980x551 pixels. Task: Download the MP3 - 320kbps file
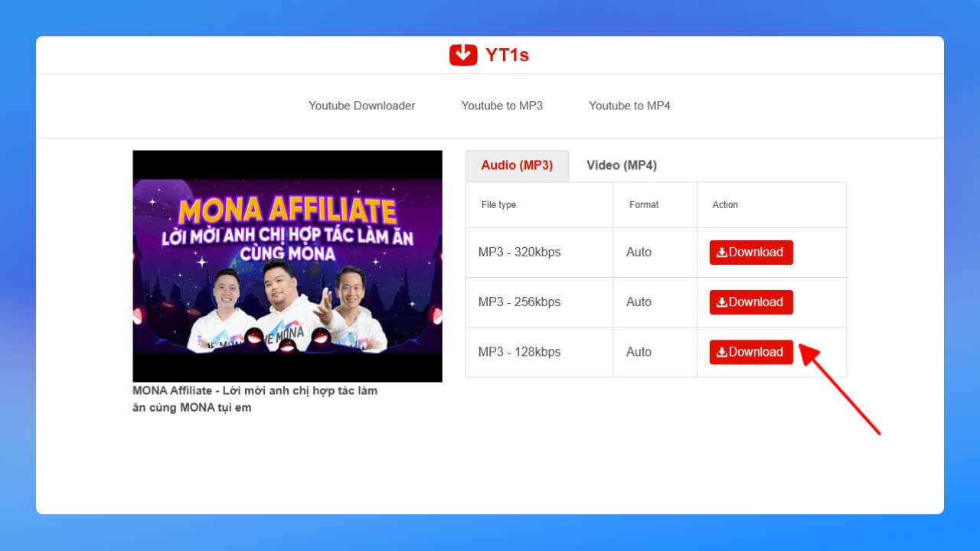click(751, 253)
